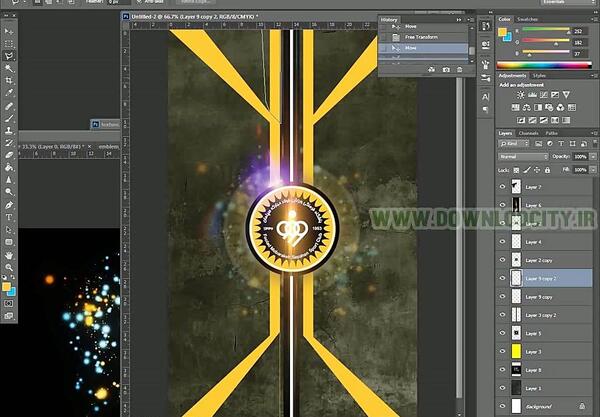The height and width of the screenshot is (417, 600).
Task: Toggle visibility of Layer 9 copy 2
Action: click(x=502, y=279)
